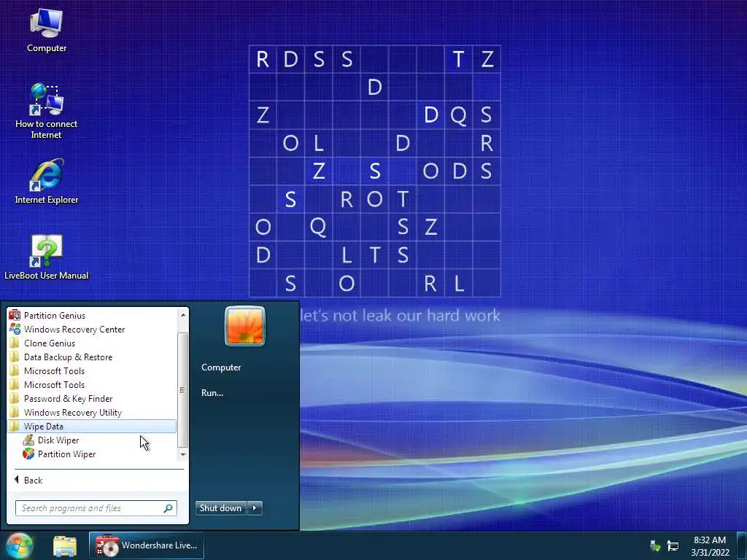
Task: Select Windows Recovery Center entry
Action: 92,329
